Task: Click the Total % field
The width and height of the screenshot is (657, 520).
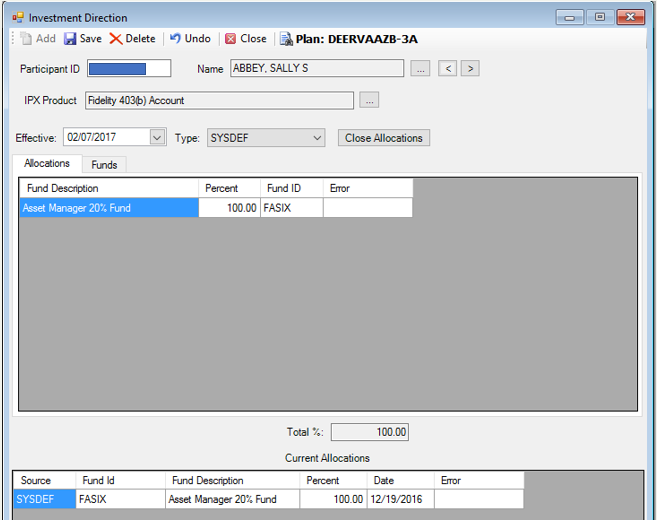Action: 370,432
